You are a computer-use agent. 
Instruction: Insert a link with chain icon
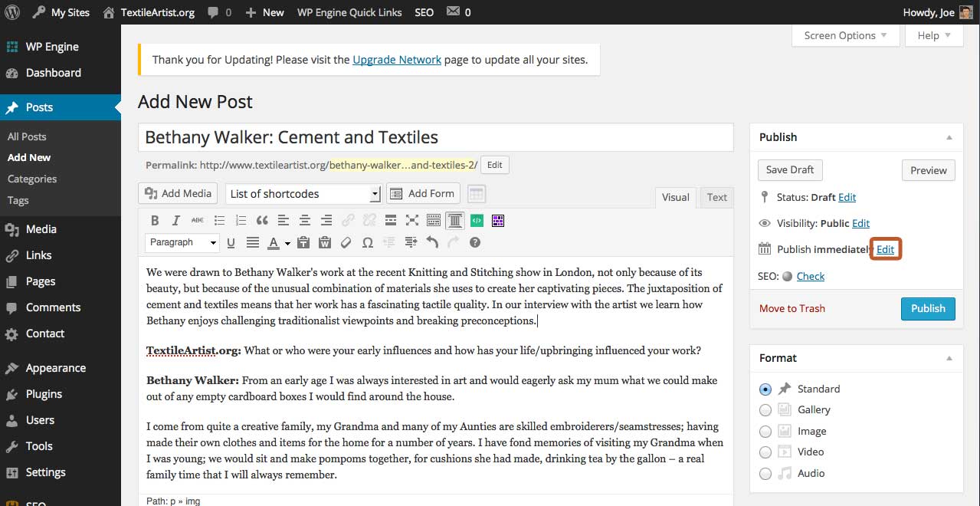348,221
